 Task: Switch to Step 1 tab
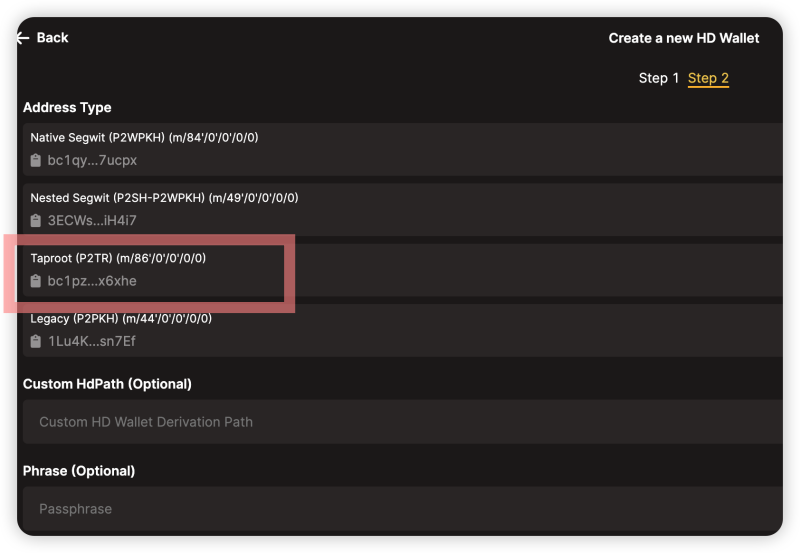coord(659,78)
